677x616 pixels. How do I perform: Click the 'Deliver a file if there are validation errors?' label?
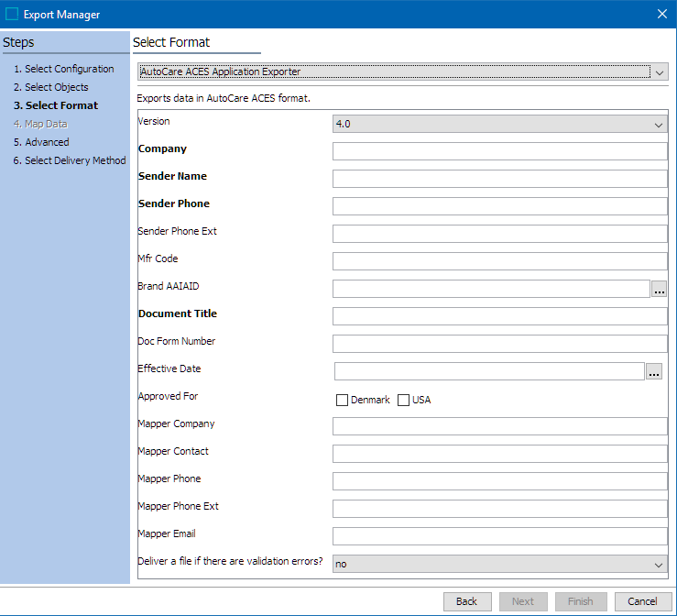coord(230,561)
